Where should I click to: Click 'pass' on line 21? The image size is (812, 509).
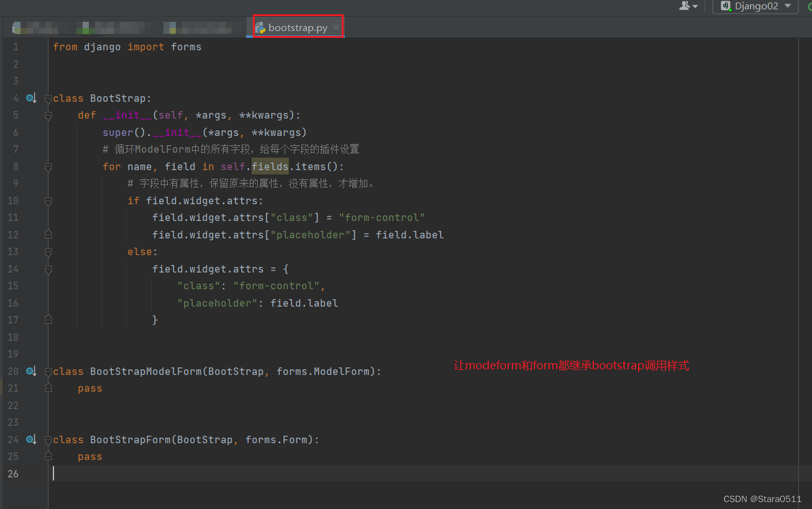click(90, 389)
